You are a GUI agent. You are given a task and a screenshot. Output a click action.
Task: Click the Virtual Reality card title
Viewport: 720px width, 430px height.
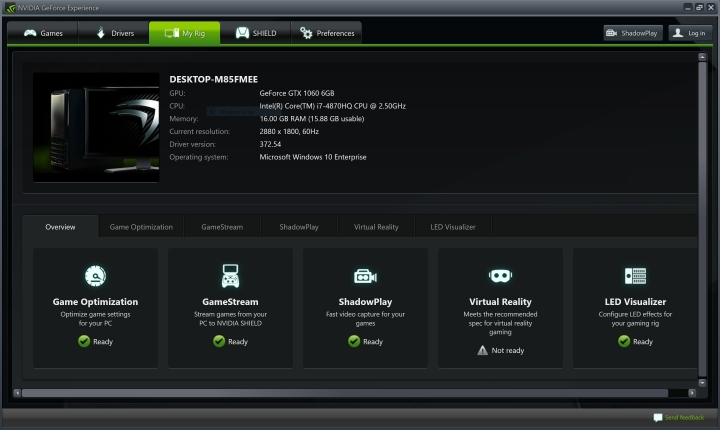tap(501, 302)
